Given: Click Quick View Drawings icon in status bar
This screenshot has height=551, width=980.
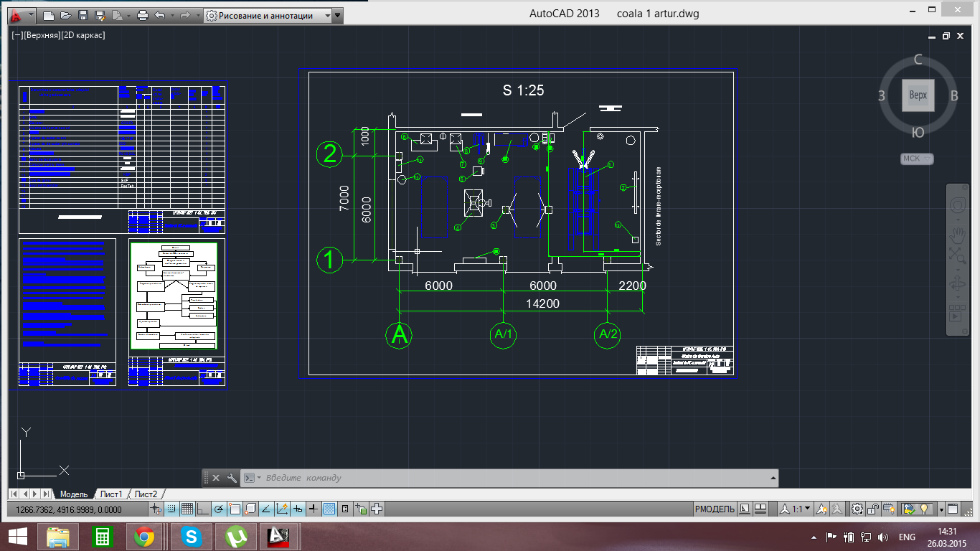Looking at the screenshot, I should pyautogui.click(x=760, y=509).
